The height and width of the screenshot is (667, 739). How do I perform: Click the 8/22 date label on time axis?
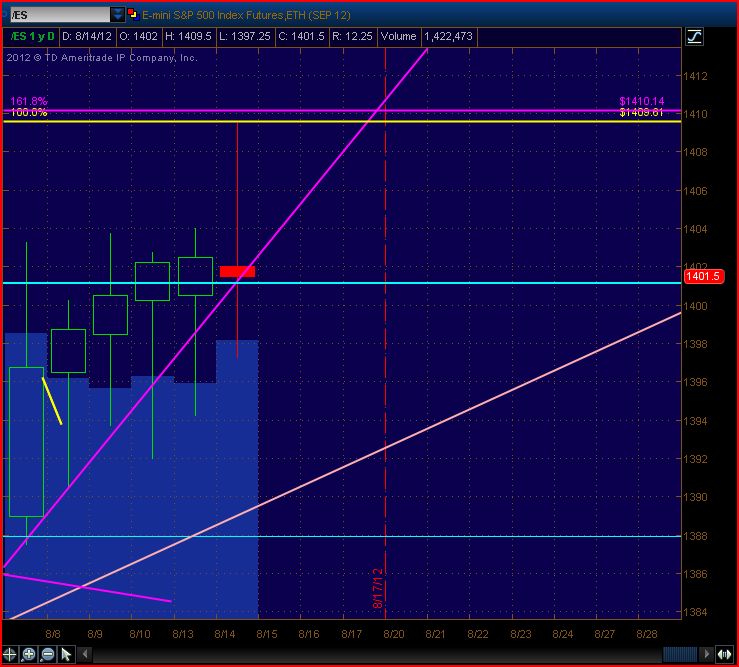click(x=478, y=634)
